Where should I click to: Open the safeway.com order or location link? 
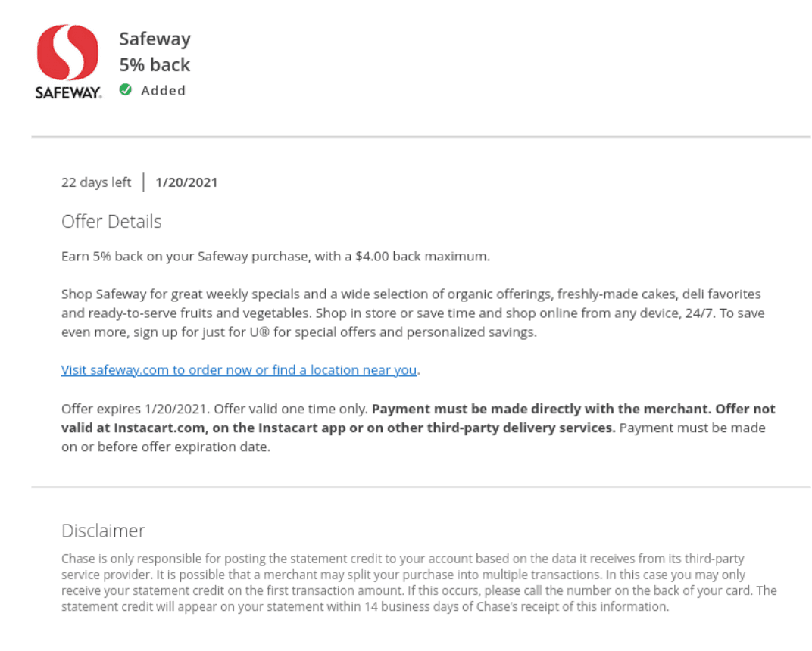[x=239, y=370]
